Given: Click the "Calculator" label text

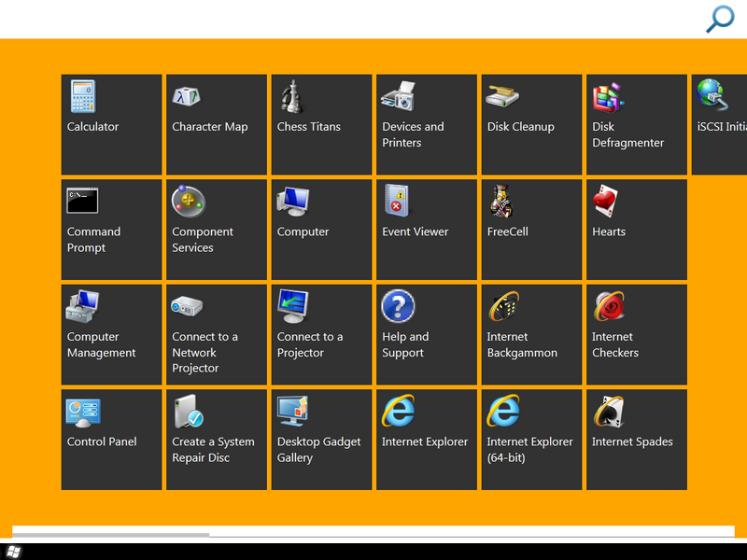Looking at the screenshot, I should (92, 127).
